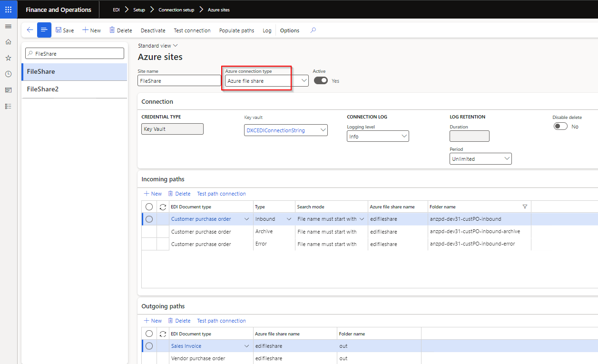Click the New icon to create a site
Viewport: 598px width, 364px height.
click(91, 30)
